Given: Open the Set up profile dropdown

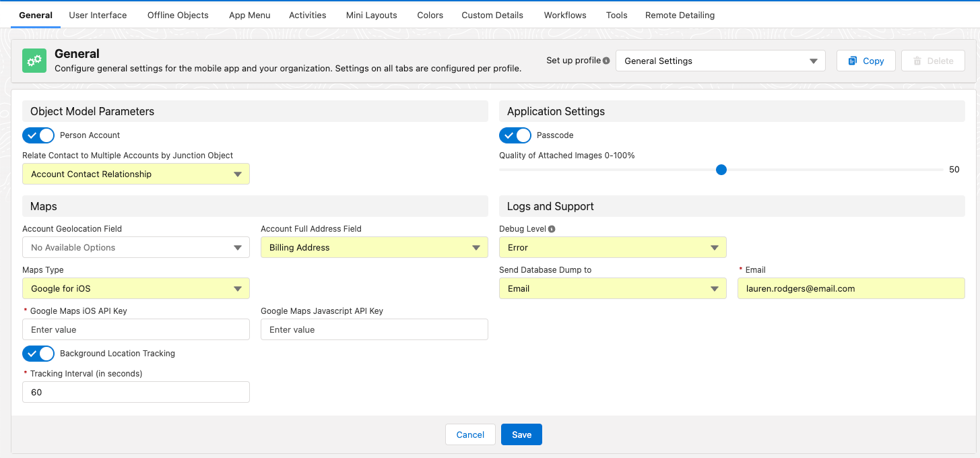Looking at the screenshot, I should click(720, 61).
